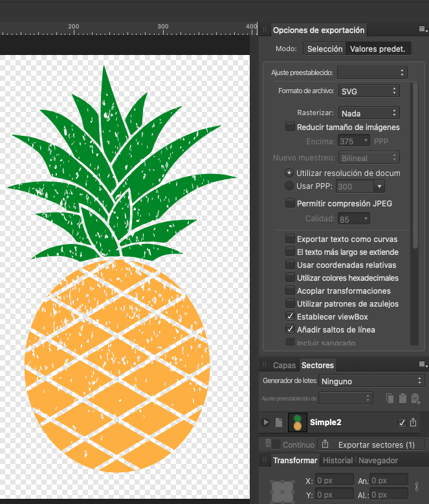Click the Al. height field

click(x=389, y=495)
